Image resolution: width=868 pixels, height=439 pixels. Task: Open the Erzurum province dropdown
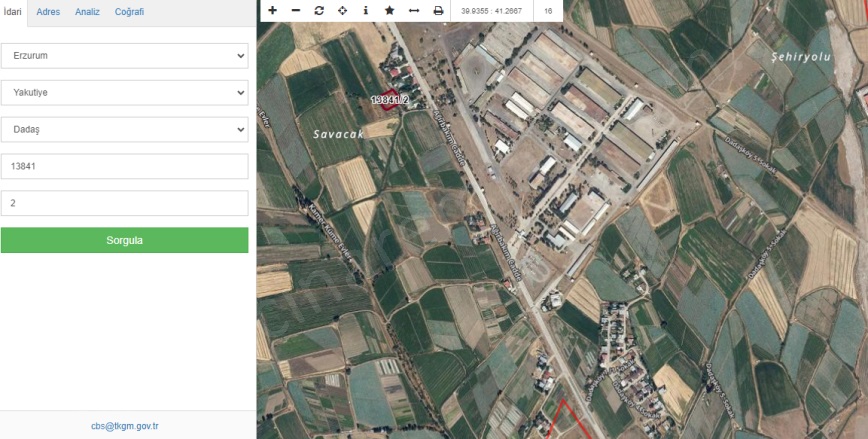point(124,56)
